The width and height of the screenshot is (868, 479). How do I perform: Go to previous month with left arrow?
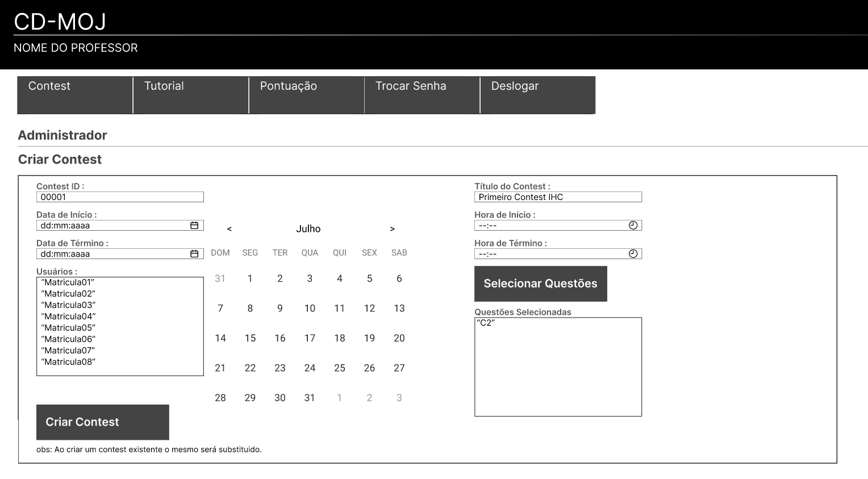(x=229, y=229)
